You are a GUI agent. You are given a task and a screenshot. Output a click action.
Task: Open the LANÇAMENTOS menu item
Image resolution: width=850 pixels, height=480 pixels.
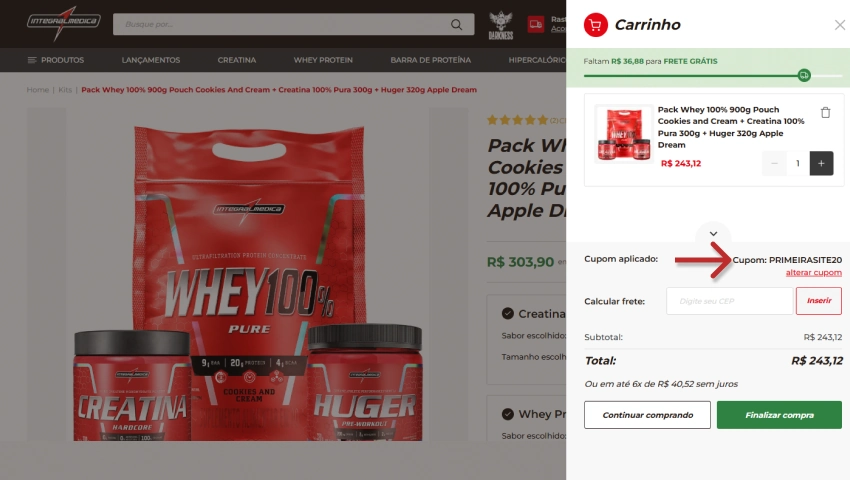(151, 60)
